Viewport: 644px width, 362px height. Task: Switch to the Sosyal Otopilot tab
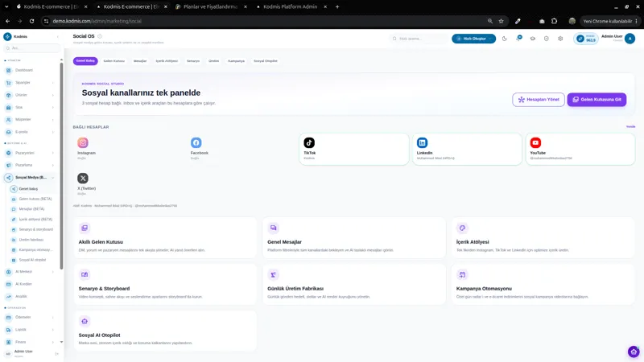click(266, 61)
